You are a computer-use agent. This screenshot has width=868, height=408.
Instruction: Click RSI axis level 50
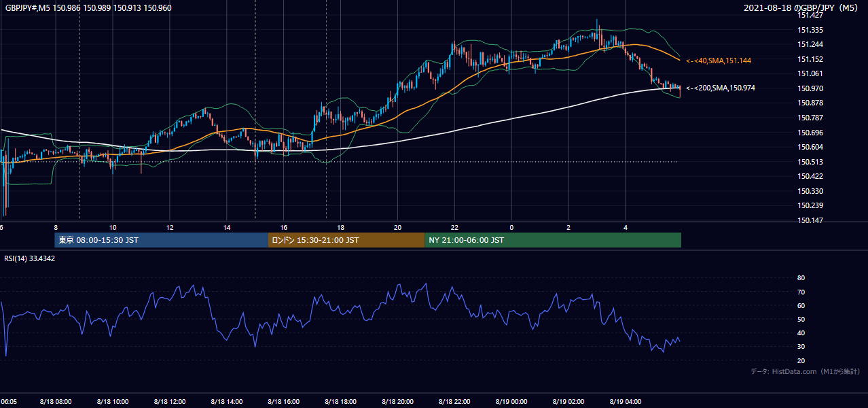click(x=801, y=319)
